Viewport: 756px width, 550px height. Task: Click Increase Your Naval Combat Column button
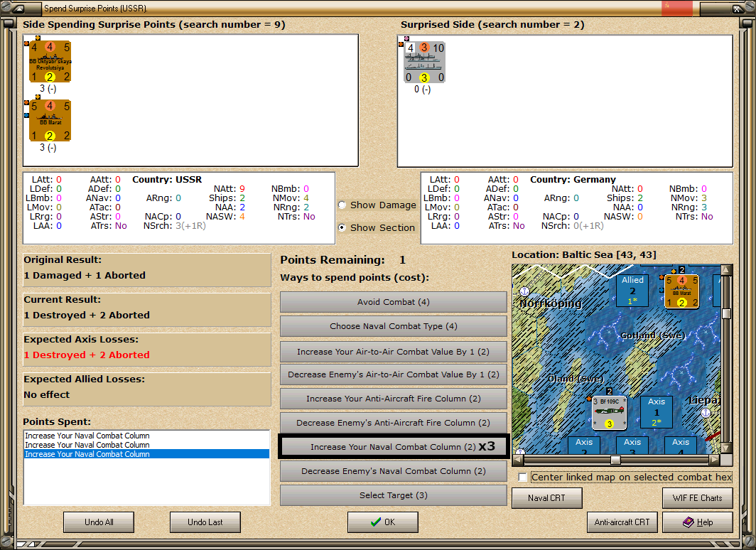tap(394, 447)
